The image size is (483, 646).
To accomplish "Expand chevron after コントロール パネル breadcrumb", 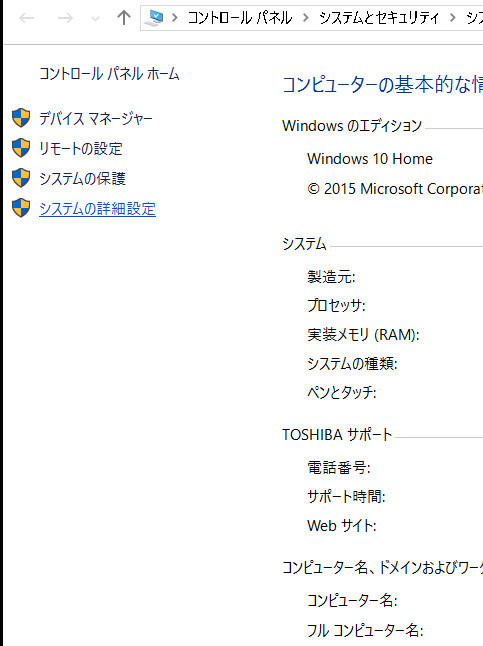I will [x=305, y=18].
